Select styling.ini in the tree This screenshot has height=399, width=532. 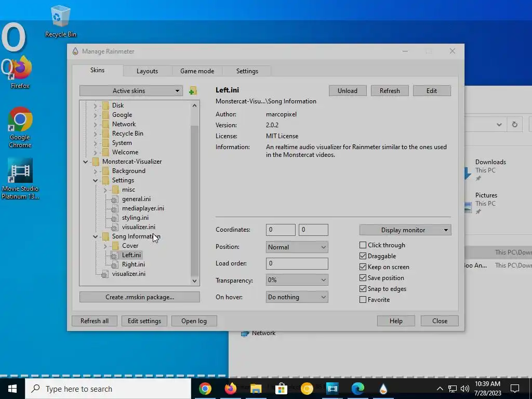135,218
